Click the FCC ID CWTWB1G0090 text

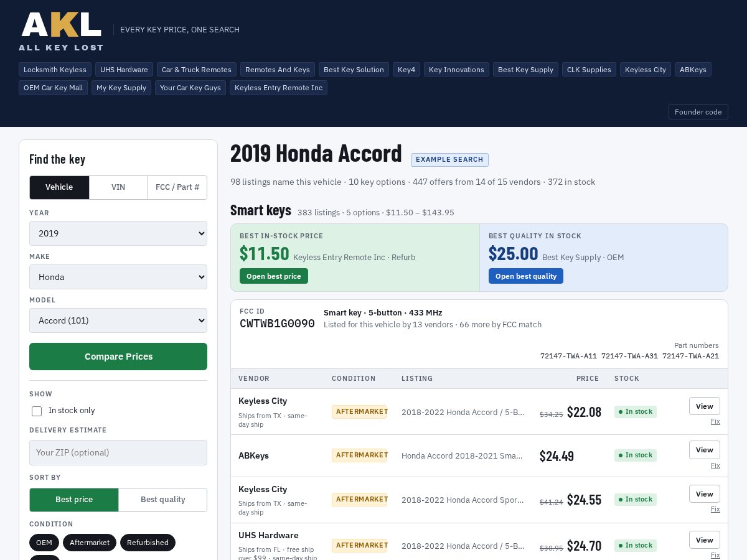(277, 324)
